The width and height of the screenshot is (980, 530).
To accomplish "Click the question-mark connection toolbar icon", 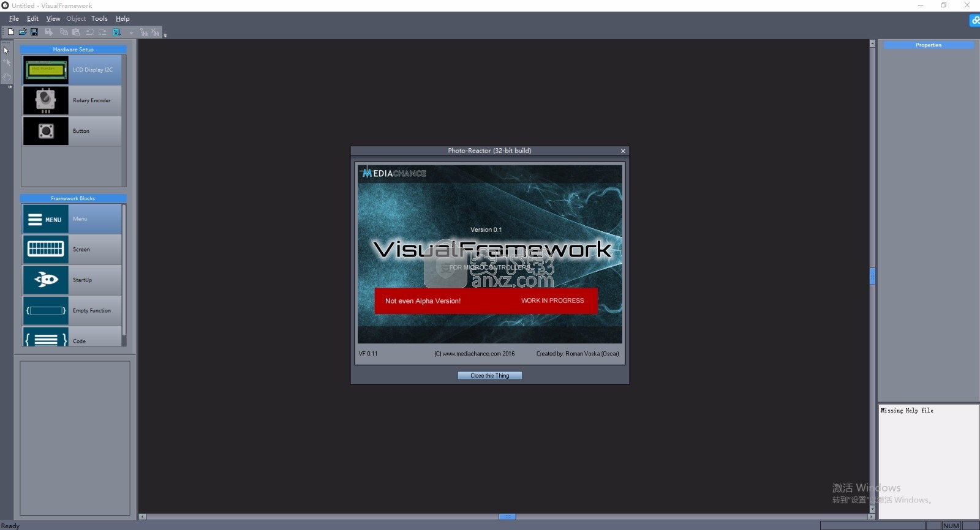I will [x=143, y=32].
